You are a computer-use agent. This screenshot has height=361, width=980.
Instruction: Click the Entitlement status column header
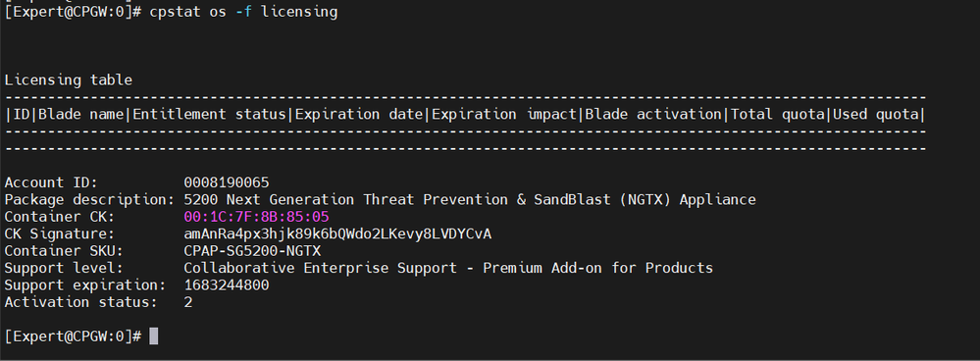point(209,115)
